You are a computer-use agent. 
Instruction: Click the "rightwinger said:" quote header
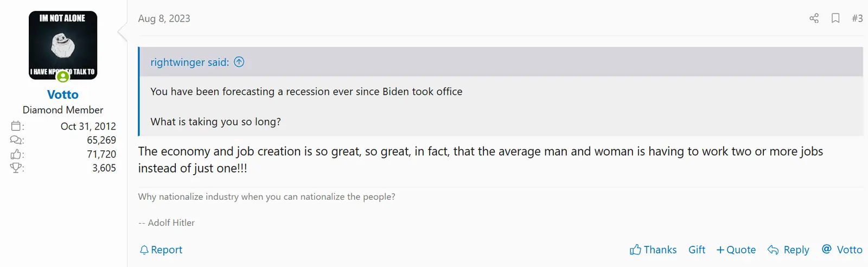pos(189,62)
